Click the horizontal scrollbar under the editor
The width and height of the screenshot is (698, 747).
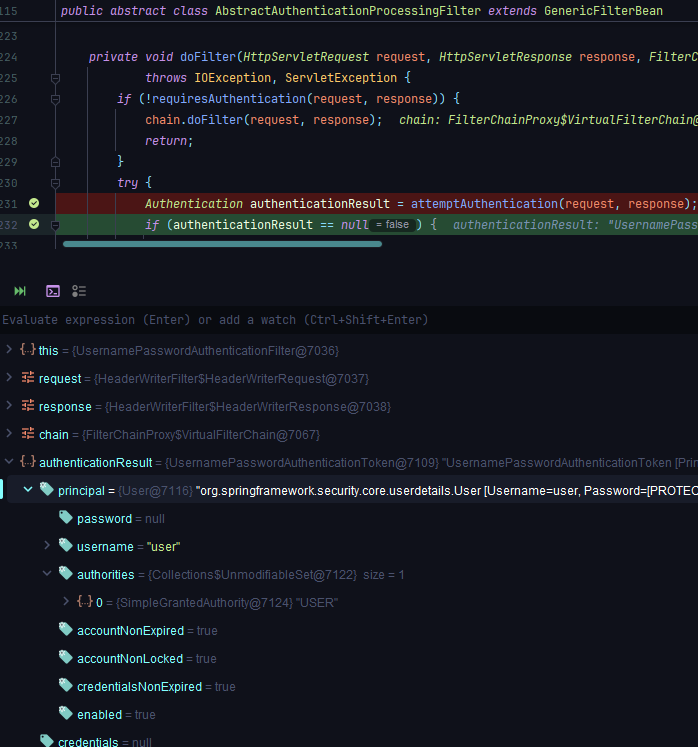pyautogui.click(x=222, y=243)
